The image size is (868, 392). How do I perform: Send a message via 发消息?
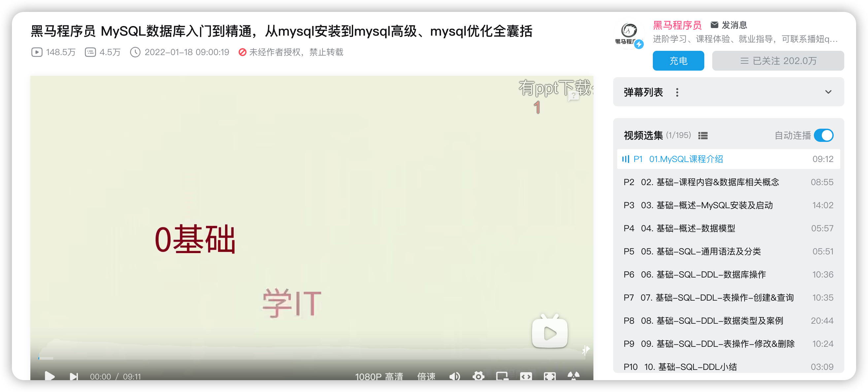coord(729,25)
